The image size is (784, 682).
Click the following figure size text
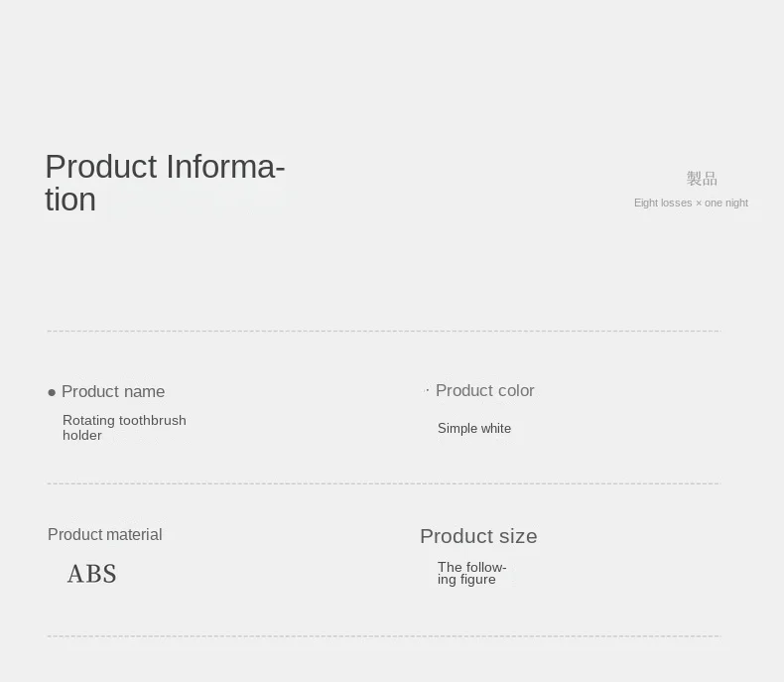471,573
